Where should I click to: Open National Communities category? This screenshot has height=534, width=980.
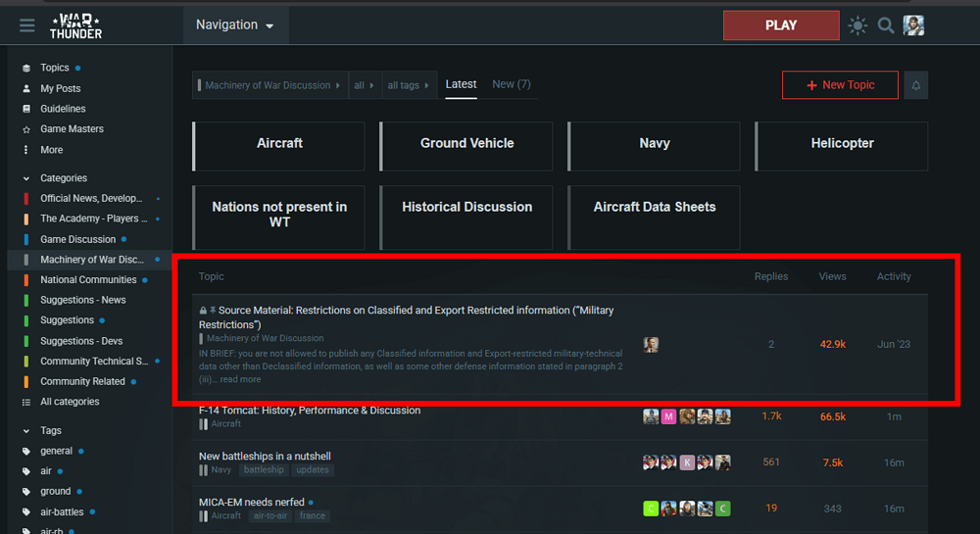pos(88,280)
